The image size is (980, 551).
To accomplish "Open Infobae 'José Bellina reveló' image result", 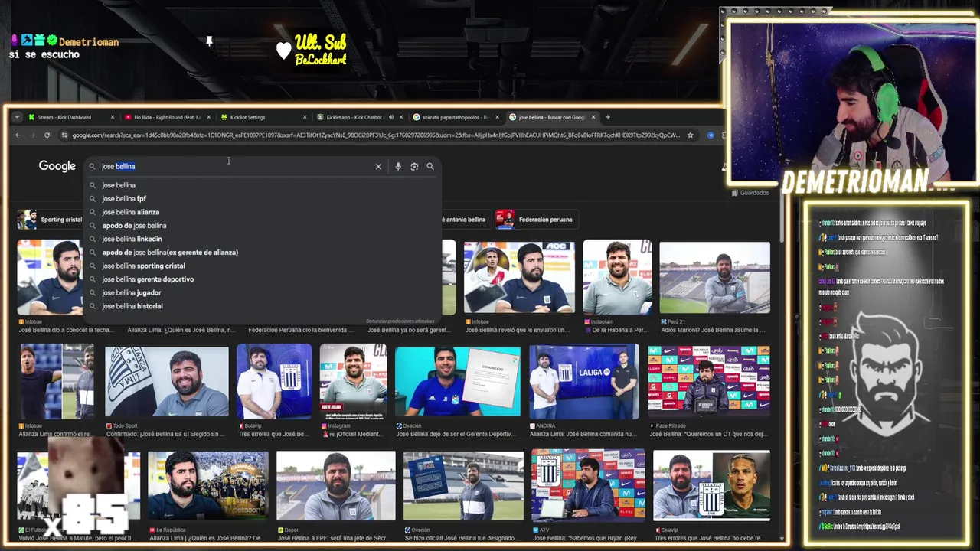I will pyautogui.click(x=519, y=277).
